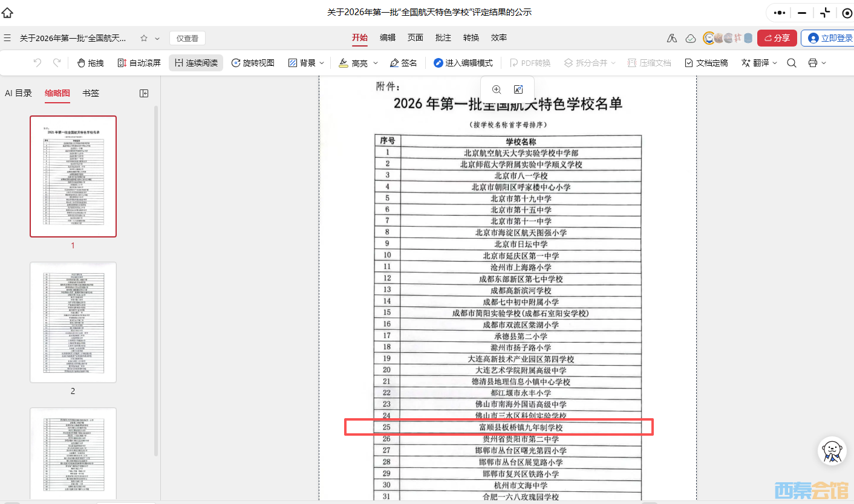Expand the 背景 background dropdown
The width and height of the screenshot is (854, 504).
tap(322, 63)
